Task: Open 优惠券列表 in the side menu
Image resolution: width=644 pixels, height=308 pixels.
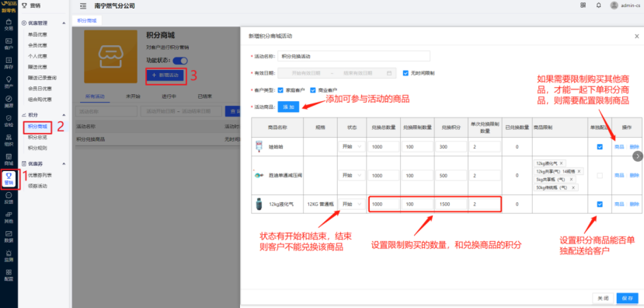Action: (40, 175)
